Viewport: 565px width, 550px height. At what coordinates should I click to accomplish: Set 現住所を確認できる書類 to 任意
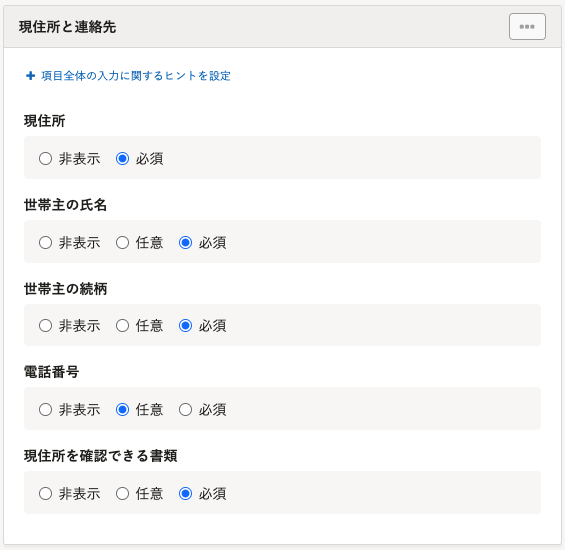pyautogui.click(x=123, y=494)
